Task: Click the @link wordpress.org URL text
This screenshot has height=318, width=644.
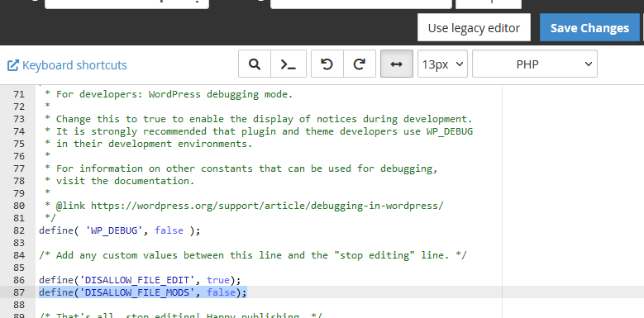Action: point(267,206)
